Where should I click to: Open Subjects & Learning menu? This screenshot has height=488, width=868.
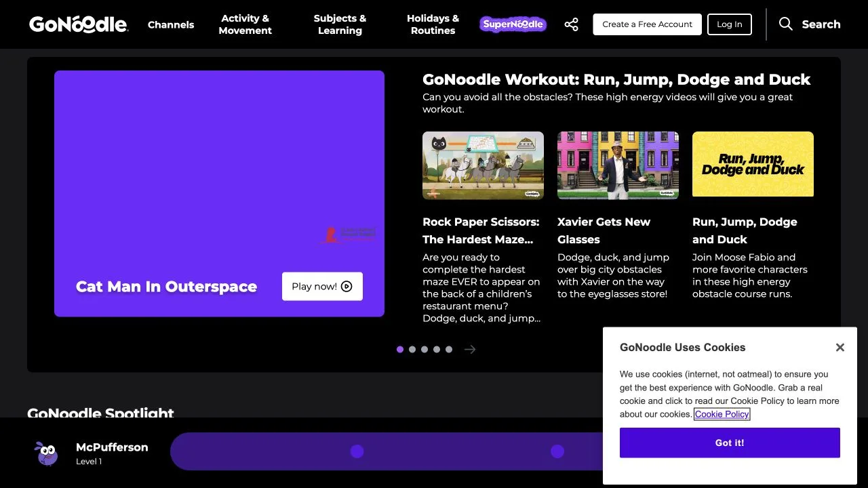(340, 24)
